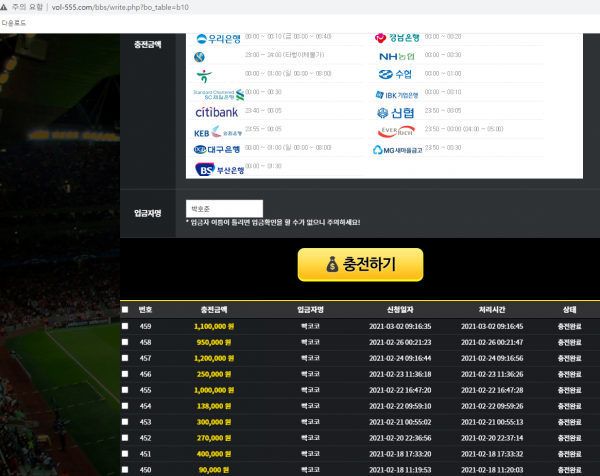The height and width of the screenshot is (476, 600).
Task: Click the KEB 외환은행 logo
Action: click(218, 132)
